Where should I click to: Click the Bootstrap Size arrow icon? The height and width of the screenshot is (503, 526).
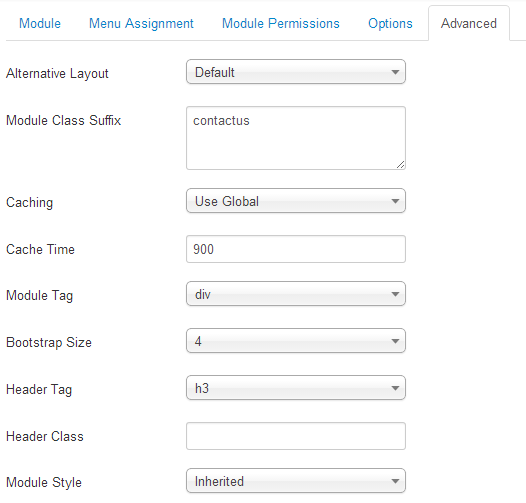click(395, 341)
